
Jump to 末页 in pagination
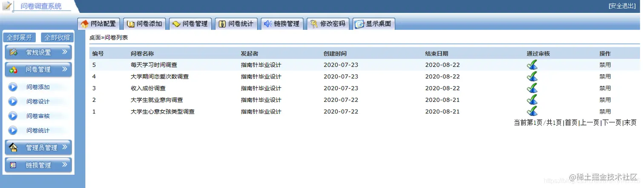click(x=630, y=122)
